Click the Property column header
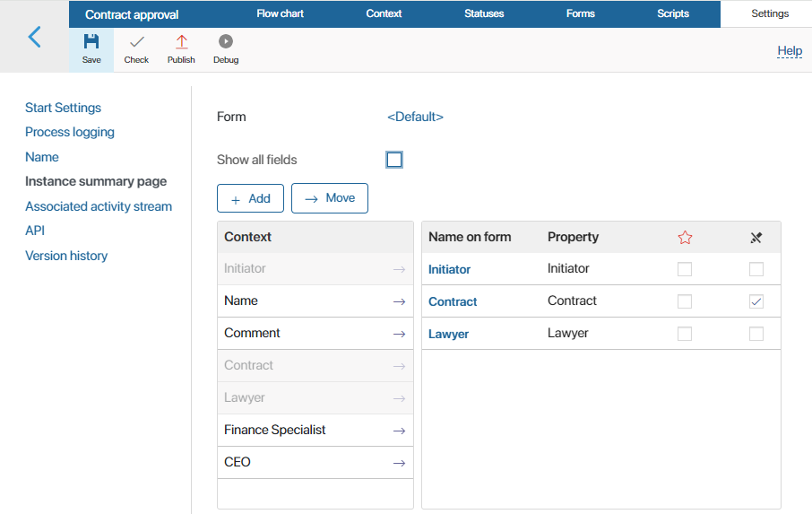812x514 pixels. (574, 237)
